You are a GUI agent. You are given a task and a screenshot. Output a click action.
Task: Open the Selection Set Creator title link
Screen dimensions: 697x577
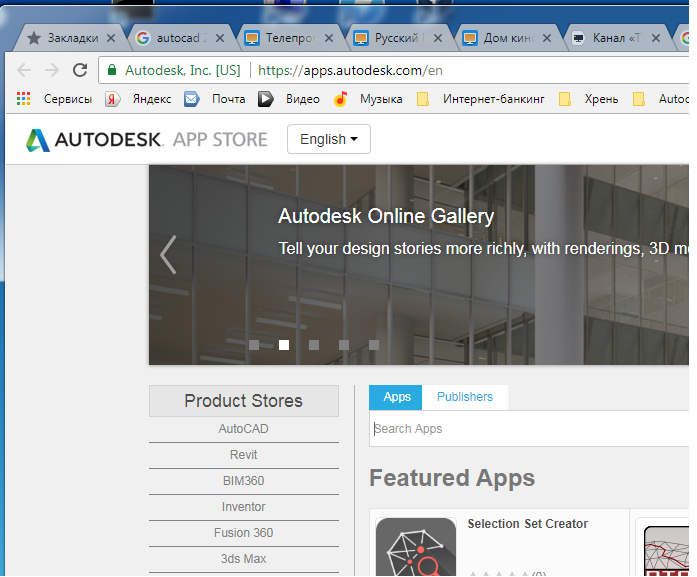pos(528,524)
